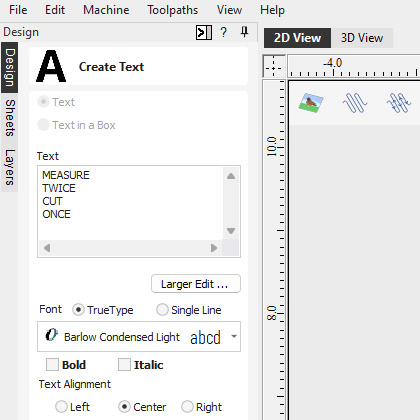Open the Toolpaths menu
The width and height of the screenshot is (420, 420).
tap(173, 10)
